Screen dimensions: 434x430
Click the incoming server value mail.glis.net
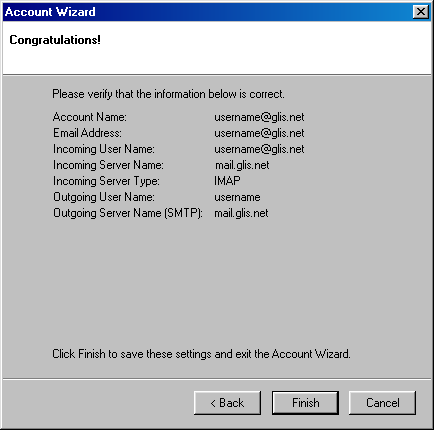coord(242,165)
